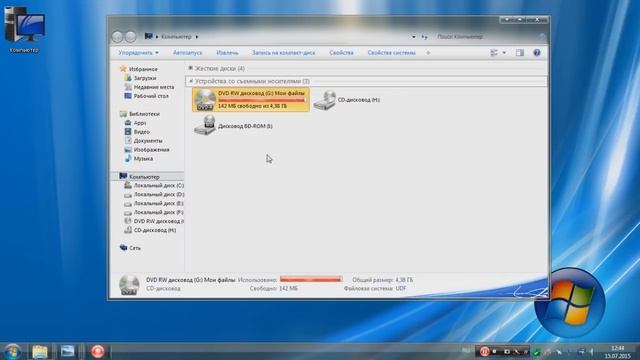Click the Компьютер breadcrumb in the address bar
This screenshot has width=640, height=360.
[176, 37]
